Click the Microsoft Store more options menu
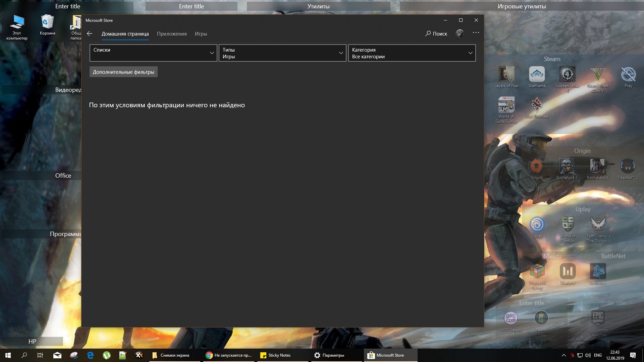Image resolution: width=644 pixels, height=362 pixels. pos(476,33)
